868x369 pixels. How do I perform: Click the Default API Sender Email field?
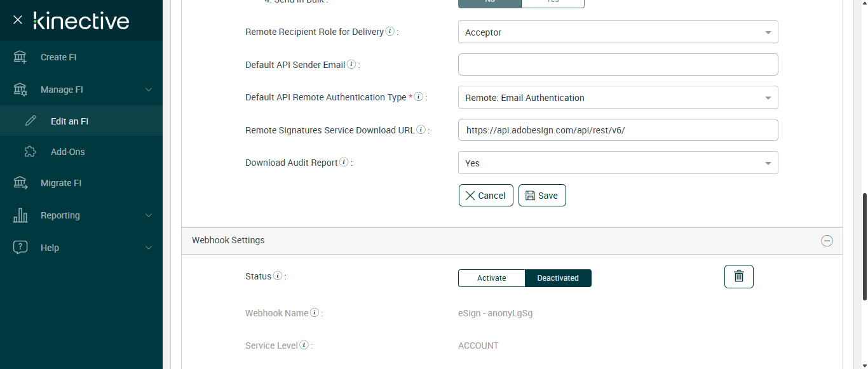pos(618,65)
